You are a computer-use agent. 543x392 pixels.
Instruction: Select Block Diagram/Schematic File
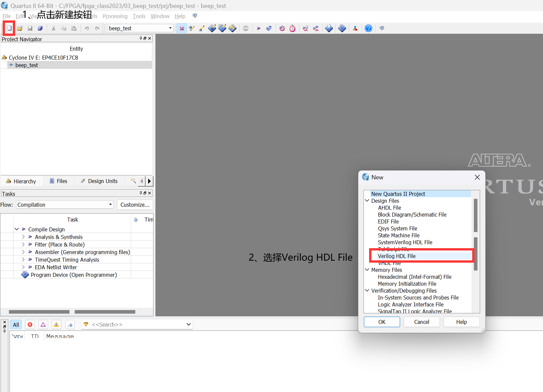coord(412,215)
